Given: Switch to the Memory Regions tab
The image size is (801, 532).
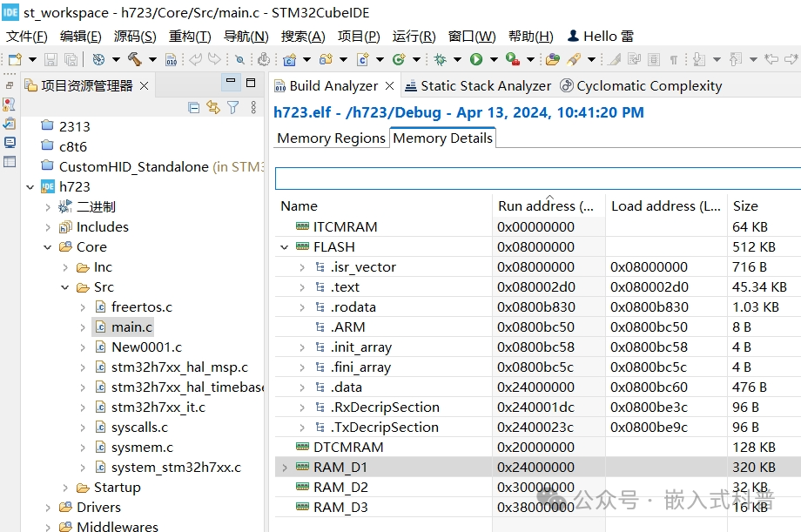Looking at the screenshot, I should tap(331, 138).
